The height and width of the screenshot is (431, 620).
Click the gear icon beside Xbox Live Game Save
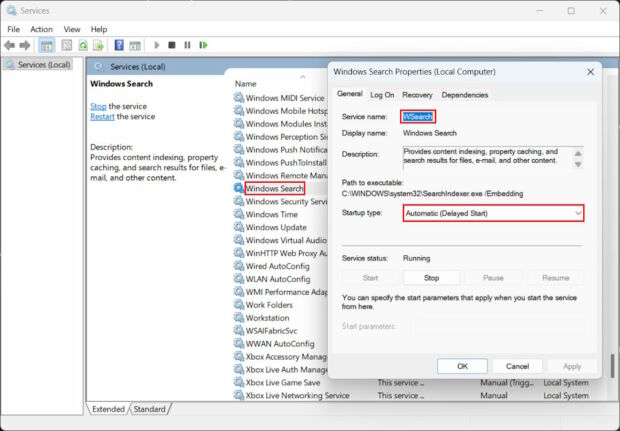238,382
